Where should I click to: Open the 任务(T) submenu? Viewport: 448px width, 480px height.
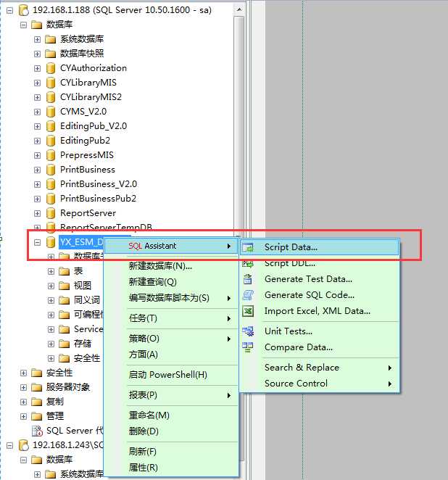tap(171, 318)
